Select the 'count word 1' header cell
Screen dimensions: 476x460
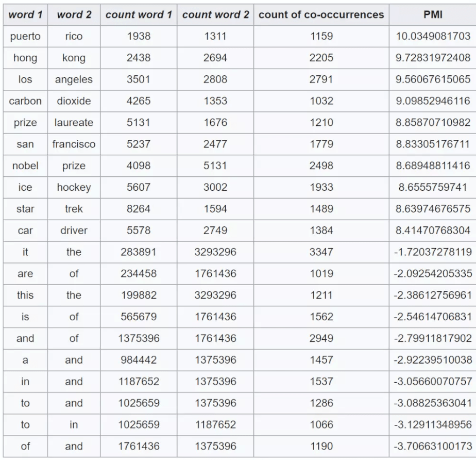(x=139, y=14)
